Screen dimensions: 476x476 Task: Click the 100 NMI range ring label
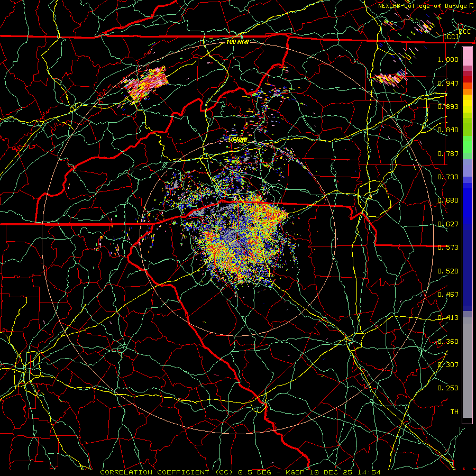point(237,42)
